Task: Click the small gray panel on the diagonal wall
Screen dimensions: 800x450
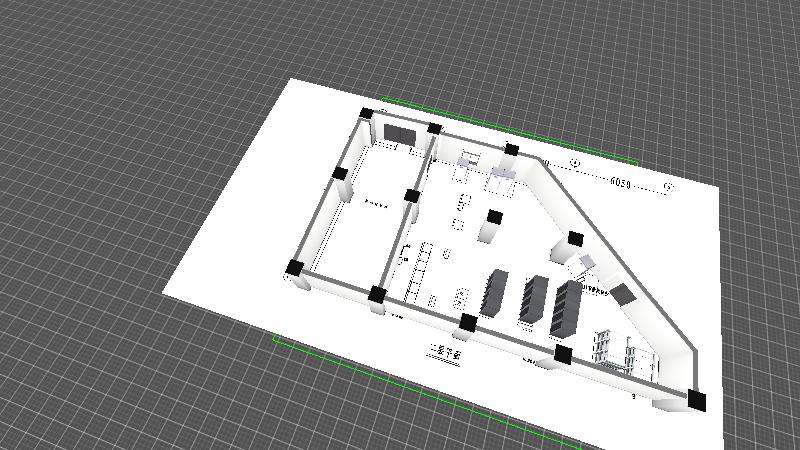Action: click(x=622, y=293)
